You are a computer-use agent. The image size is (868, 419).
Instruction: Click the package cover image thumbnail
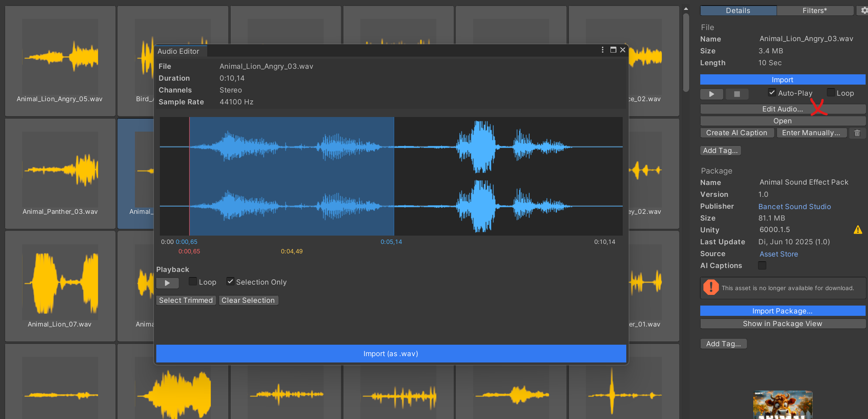pos(783,405)
